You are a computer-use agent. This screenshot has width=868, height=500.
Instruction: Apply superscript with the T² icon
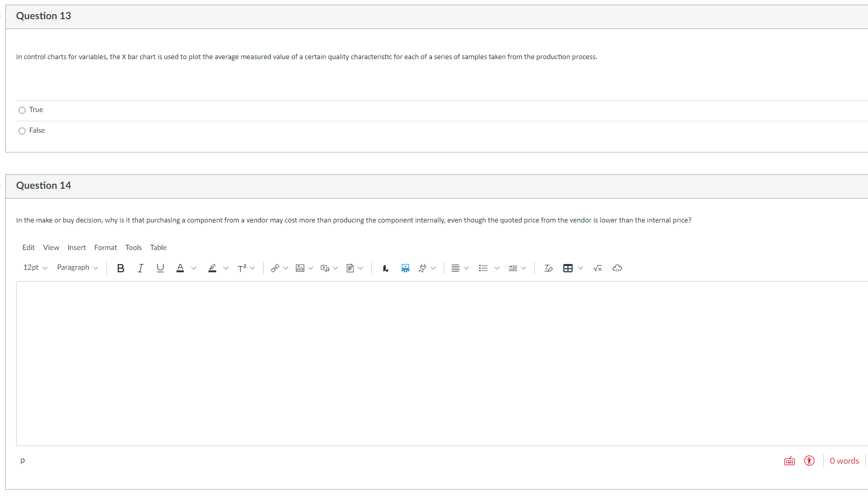tap(242, 268)
